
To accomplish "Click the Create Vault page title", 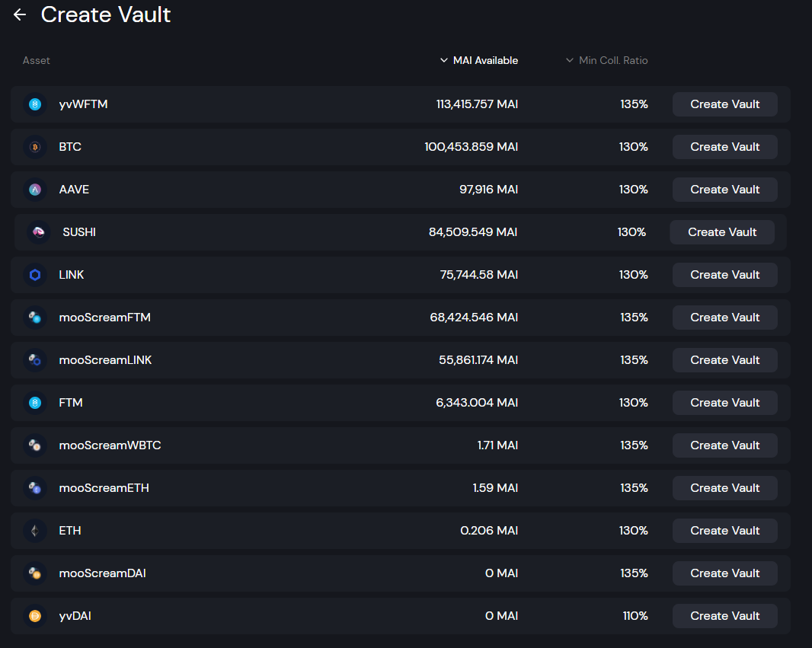I will (106, 14).
